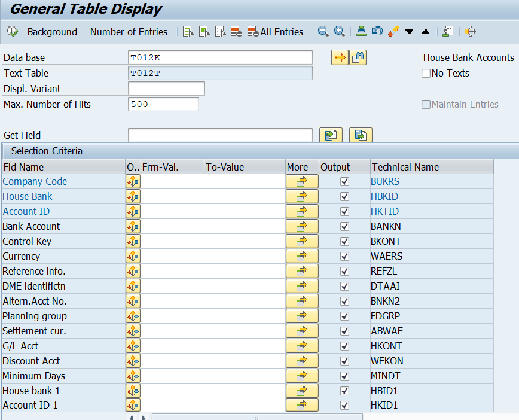Image resolution: width=519 pixels, height=420 pixels.
Task: Uncheck Output for Control Key
Action: (344, 242)
